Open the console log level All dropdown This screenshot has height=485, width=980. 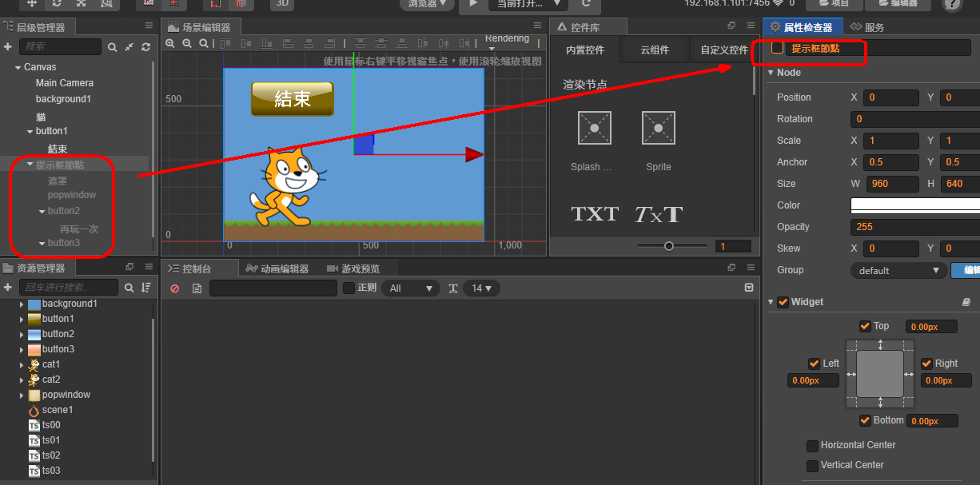point(411,288)
